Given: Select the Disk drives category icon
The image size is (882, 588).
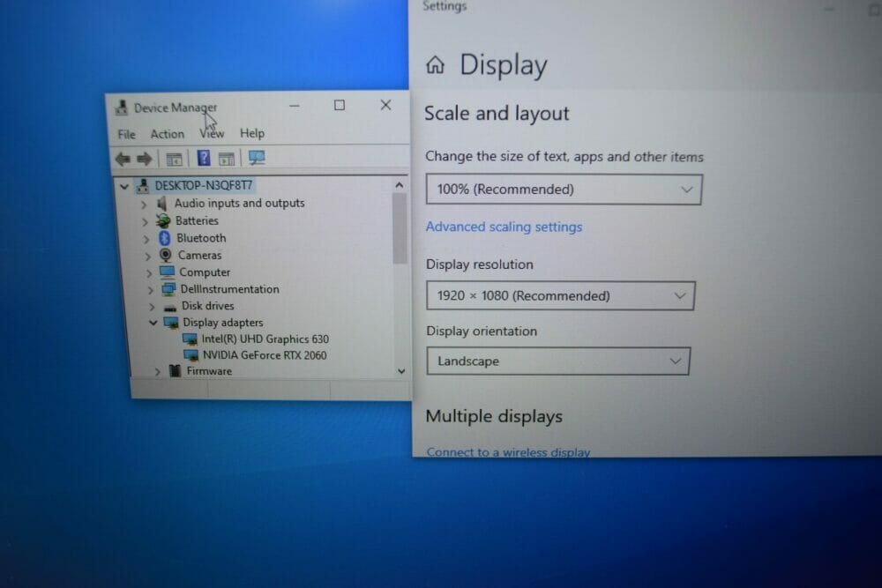Looking at the screenshot, I should 170,307.
